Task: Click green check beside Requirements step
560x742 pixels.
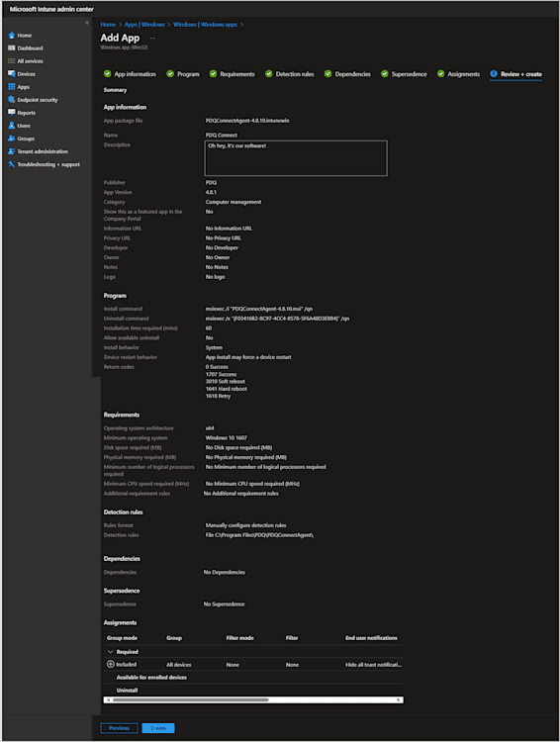Action: click(213, 74)
